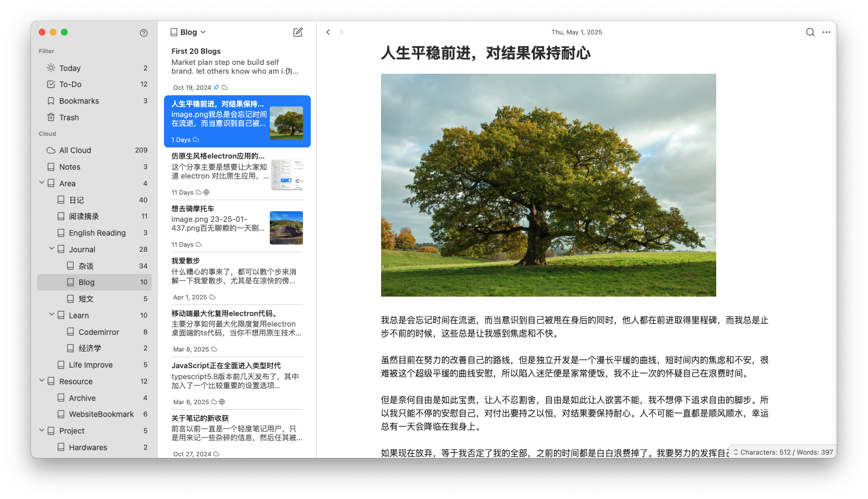868x499 pixels.
Task: Click the note title 人生平稳前进，对结果保持耐心
Action: point(486,53)
